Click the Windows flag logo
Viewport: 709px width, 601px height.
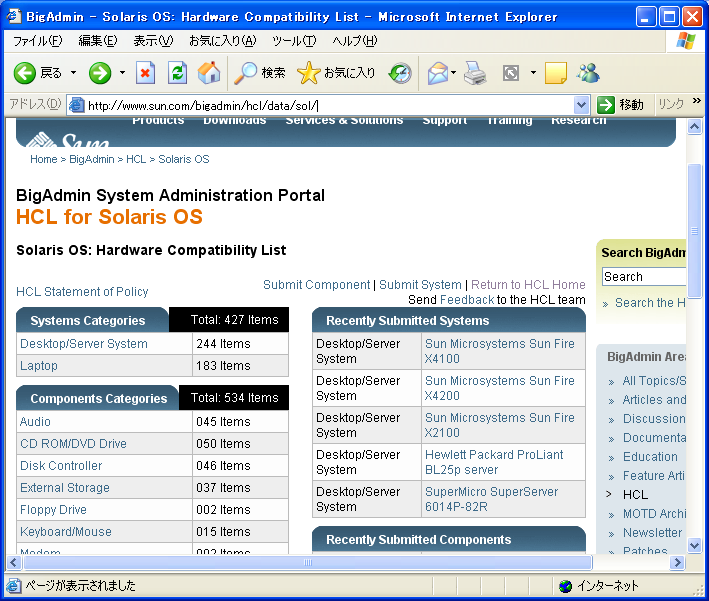(686, 41)
